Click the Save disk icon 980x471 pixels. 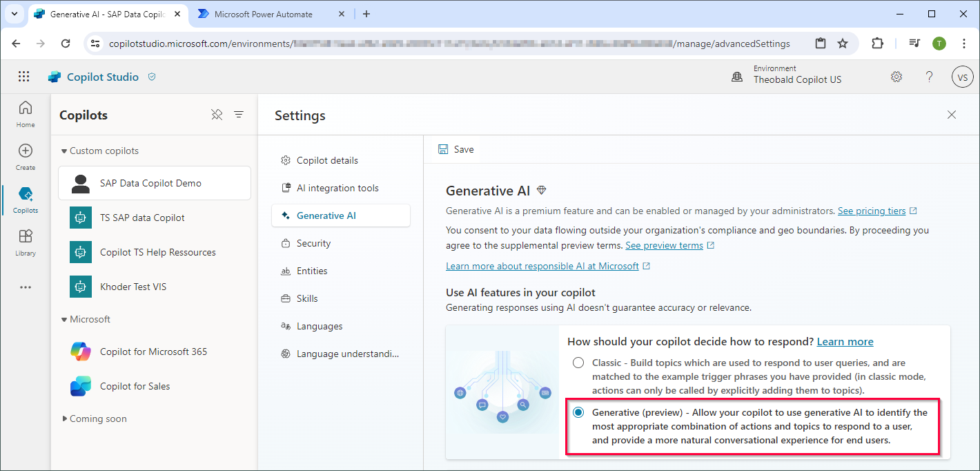pos(443,149)
